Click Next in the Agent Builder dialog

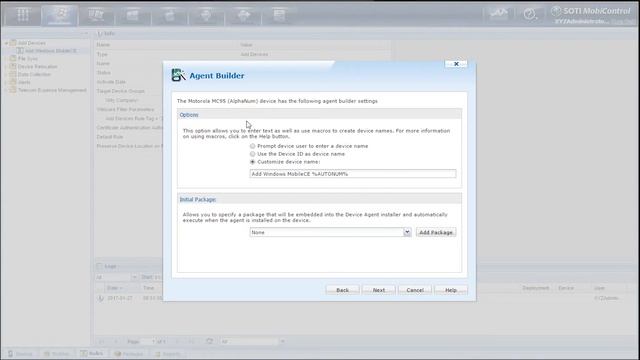coord(379,290)
